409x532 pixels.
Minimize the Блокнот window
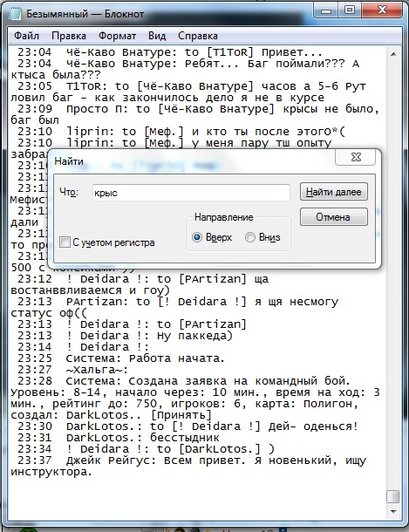pyautogui.click(x=326, y=10)
